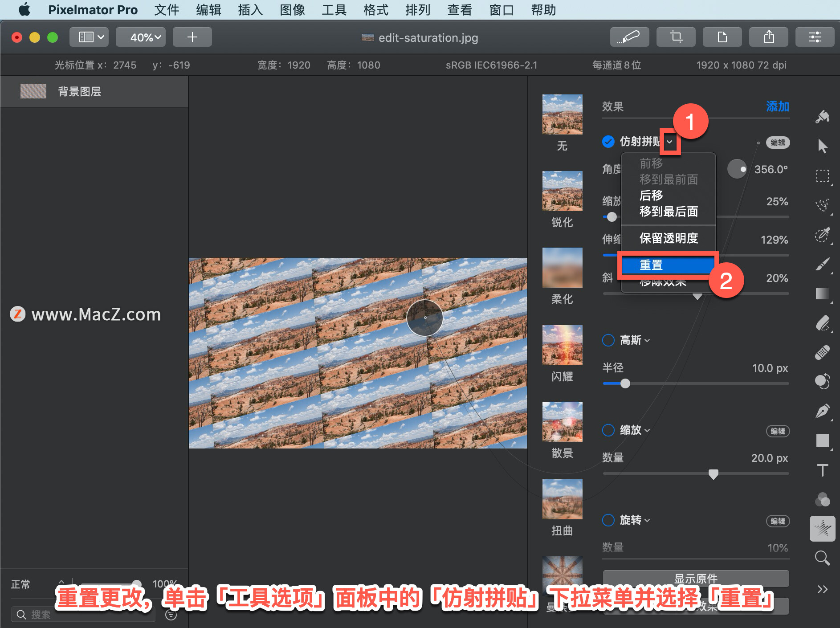Click the Share toolbar button
The width and height of the screenshot is (840, 628).
(769, 37)
